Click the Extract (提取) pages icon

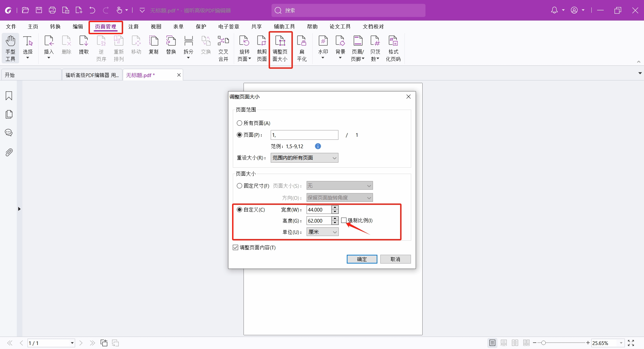point(84,45)
